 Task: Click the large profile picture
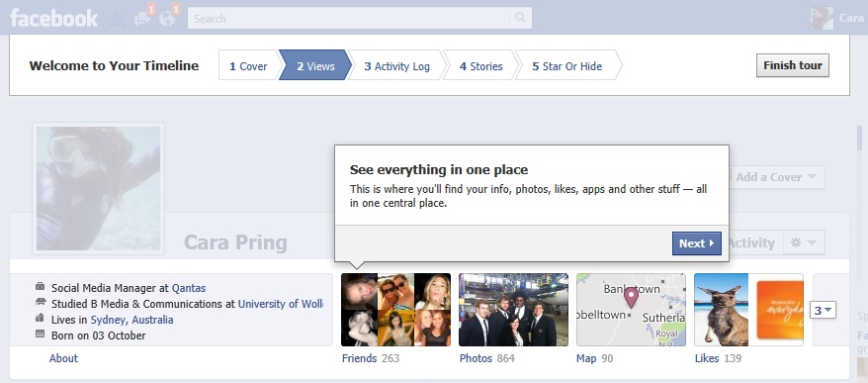pyautogui.click(x=99, y=188)
